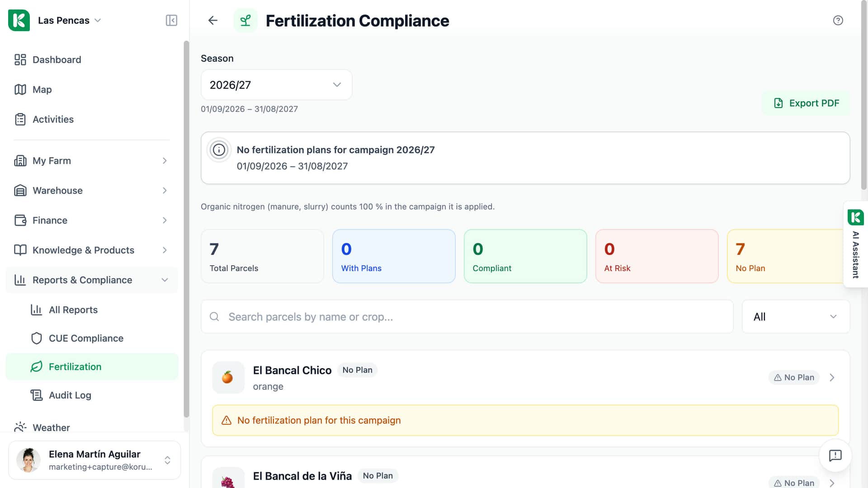Open the Audit Log page

[92, 395]
